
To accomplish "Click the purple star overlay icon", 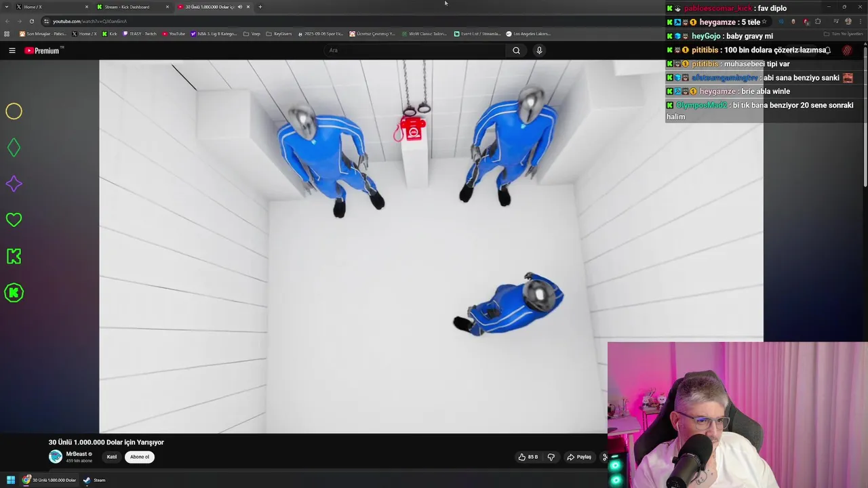I will click(14, 184).
